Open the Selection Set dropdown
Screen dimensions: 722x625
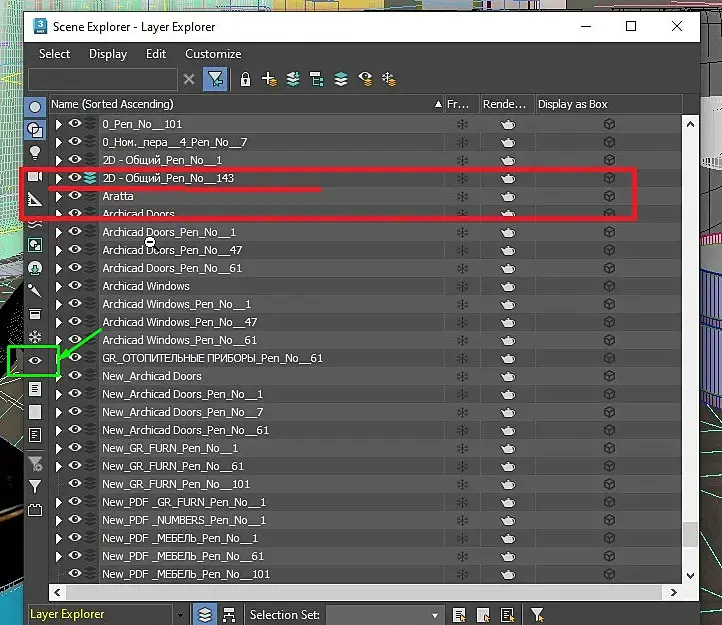435,615
